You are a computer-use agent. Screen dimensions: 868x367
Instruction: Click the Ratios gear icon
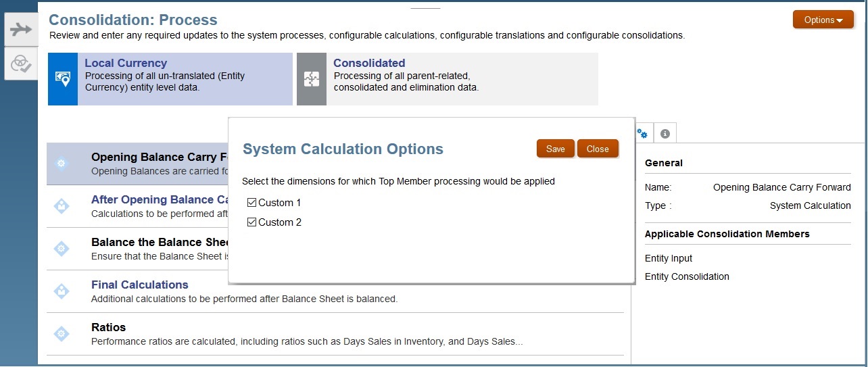click(x=62, y=334)
